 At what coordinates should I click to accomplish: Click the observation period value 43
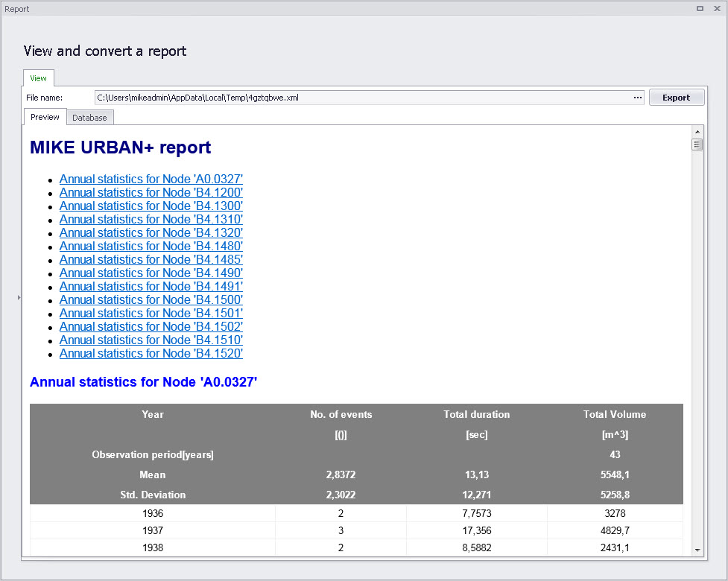click(615, 455)
